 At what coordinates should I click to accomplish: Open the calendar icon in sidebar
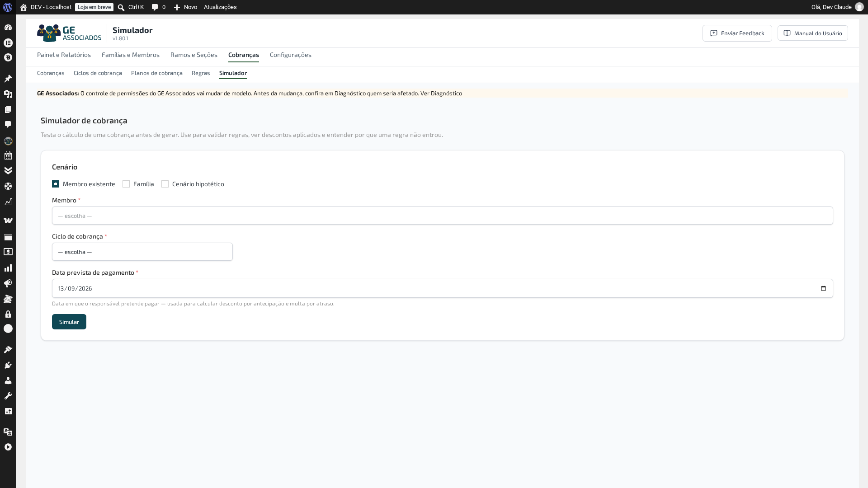[8, 156]
